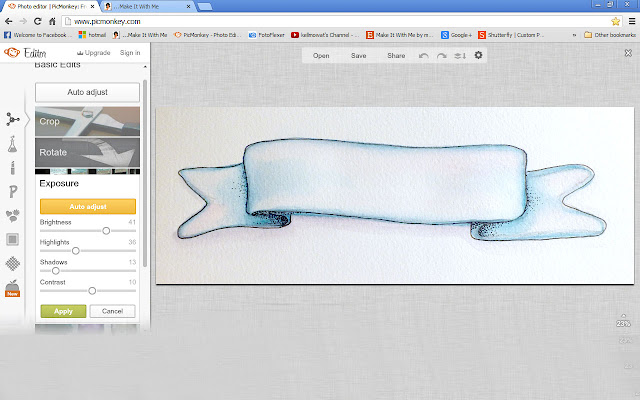Open the Frames square icon
Image resolution: width=640 pixels, height=400 pixels.
pyautogui.click(x=13, y=239)
